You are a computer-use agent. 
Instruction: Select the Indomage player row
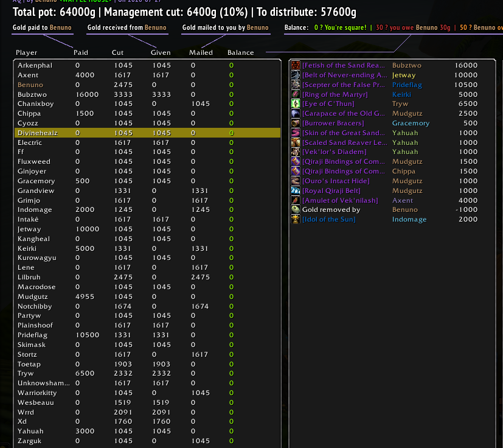(x=148, y=209)
